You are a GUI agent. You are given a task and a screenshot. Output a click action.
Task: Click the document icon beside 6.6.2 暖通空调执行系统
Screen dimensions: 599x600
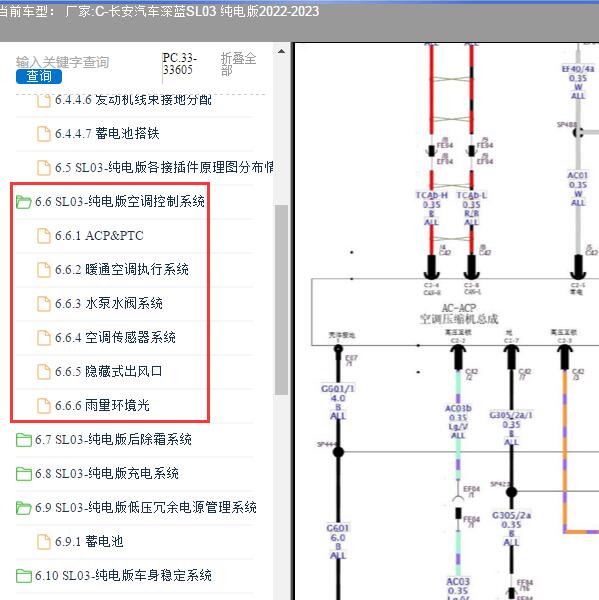44,270
